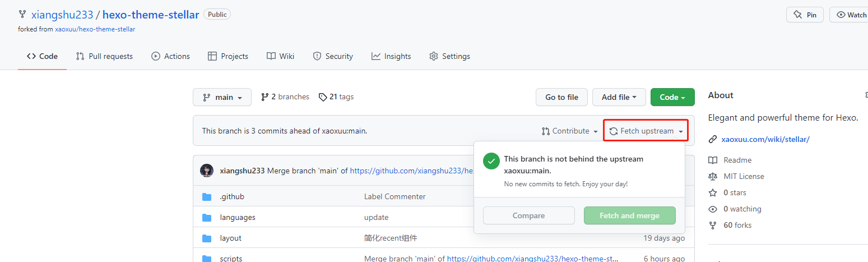Click the fork icon beside 60 forks
The height and width of the screenshot is (262, 868).
[x=713, y=225]
